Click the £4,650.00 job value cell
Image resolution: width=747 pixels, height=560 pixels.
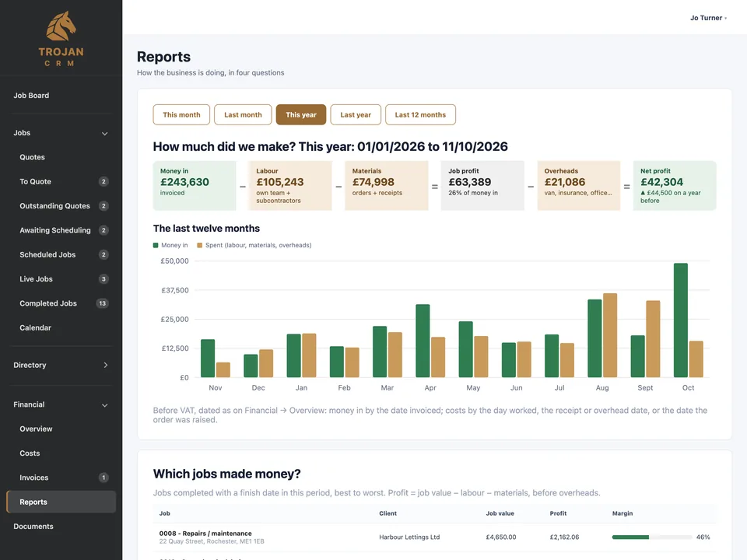pyautogui.click(x=500, y=537)
